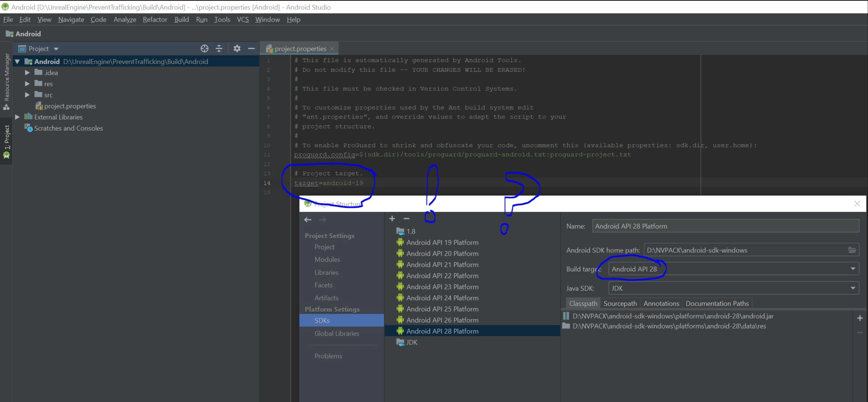This screenshot has width=868, height=402.
Task: Close the project.properties editor tab
Action: 332,49
